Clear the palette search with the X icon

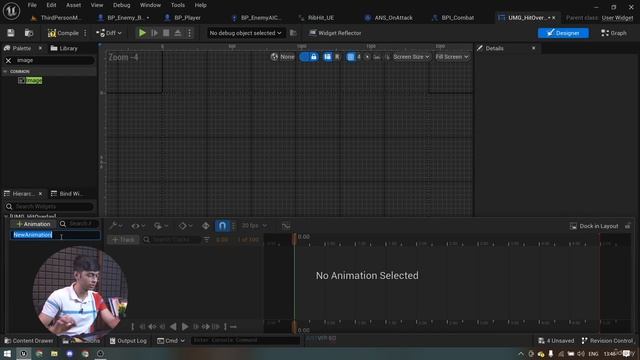pos(8,60)
